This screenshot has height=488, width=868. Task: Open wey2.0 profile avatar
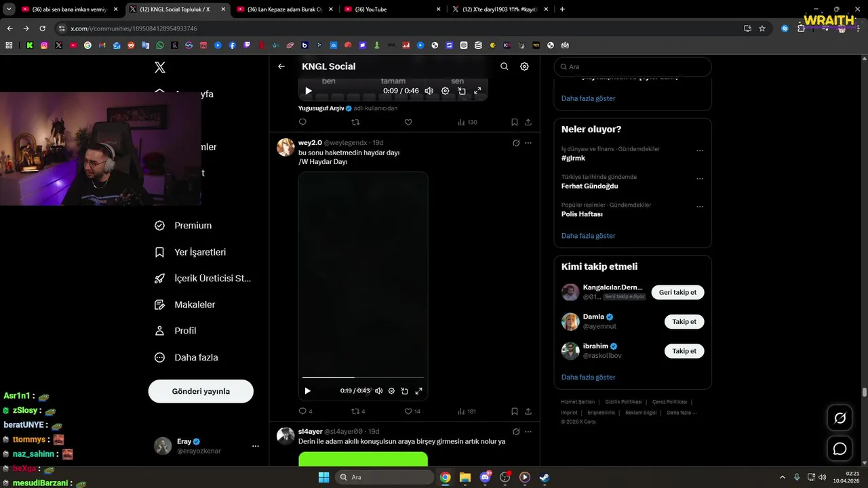285,147
